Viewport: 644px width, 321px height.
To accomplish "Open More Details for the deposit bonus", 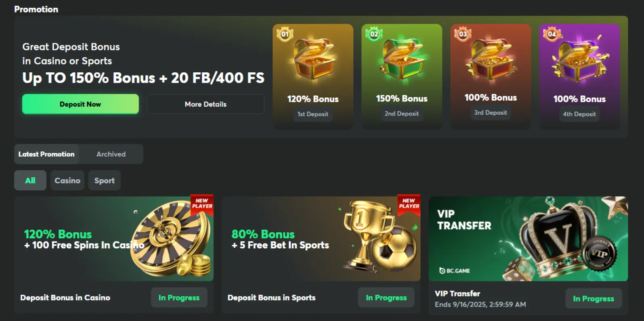I will pos(206,104).
